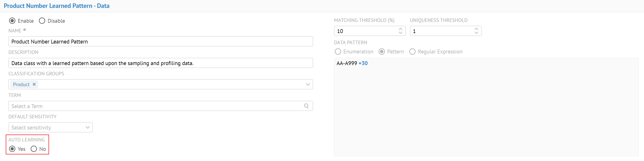Image resolution: width=644 pixels, height=161 pixels.
Task: Click the Term search magnifier icon
Action: pos(306,106)
